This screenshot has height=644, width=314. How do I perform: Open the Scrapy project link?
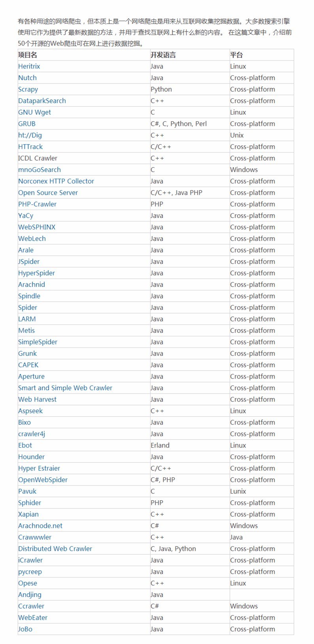[x=28, y=89]
